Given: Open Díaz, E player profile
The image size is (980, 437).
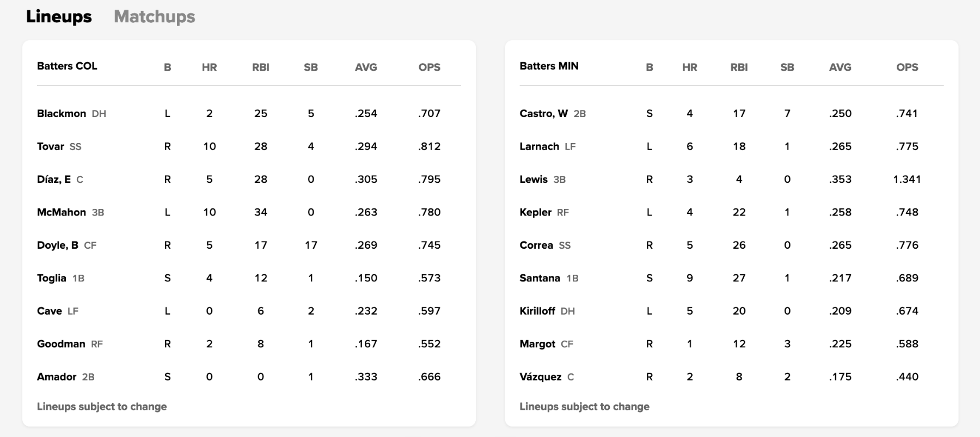Looking at the screenshot, I should point(54,180).
